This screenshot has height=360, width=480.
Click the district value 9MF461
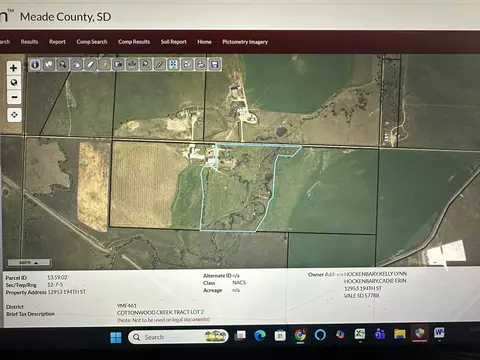click(127, 305)
